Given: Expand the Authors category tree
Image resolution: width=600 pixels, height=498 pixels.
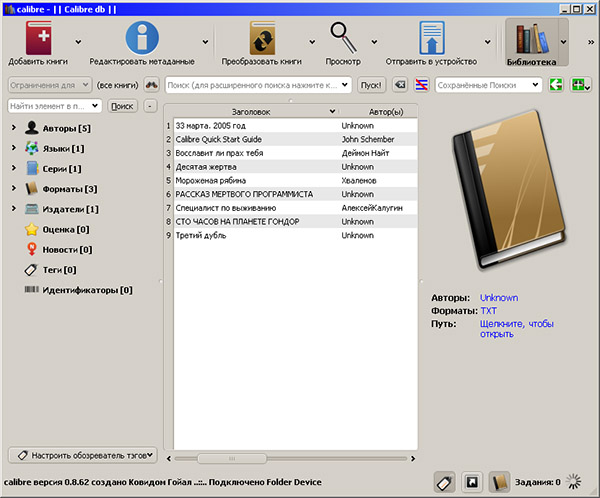Looking at the screenshot, I should tap(14, 128).
